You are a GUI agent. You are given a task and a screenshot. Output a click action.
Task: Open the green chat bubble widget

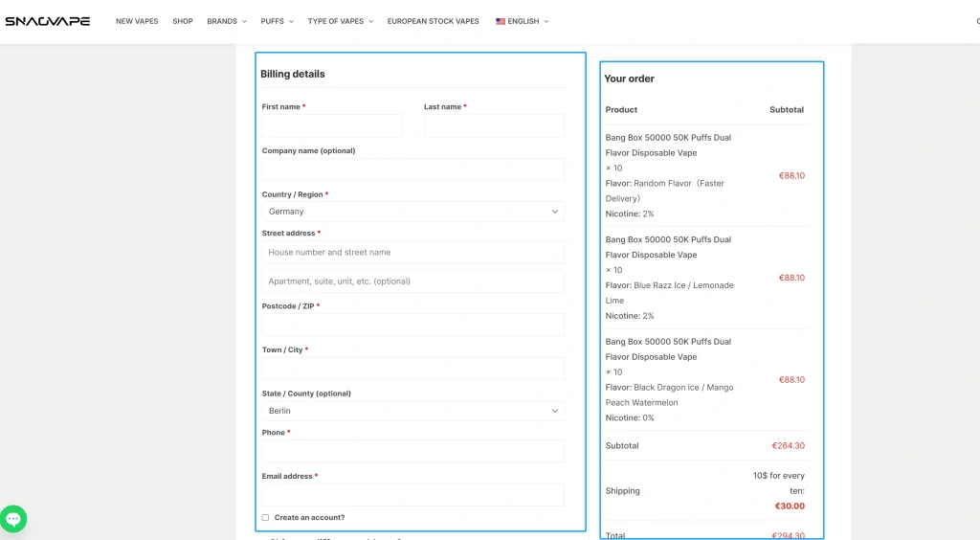[13, 519]
